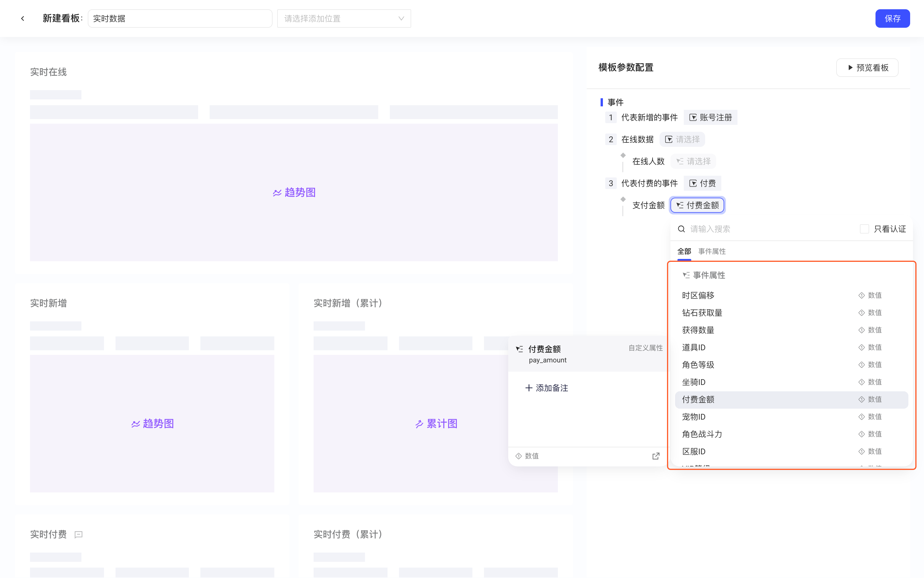The height and width of the screenshot is (578, 924).
Task: Select 角色等级 from the property list
Action: tap(791, 365)
